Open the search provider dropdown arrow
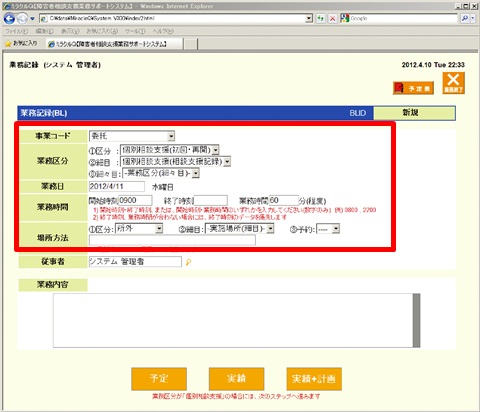 point(473,18)
